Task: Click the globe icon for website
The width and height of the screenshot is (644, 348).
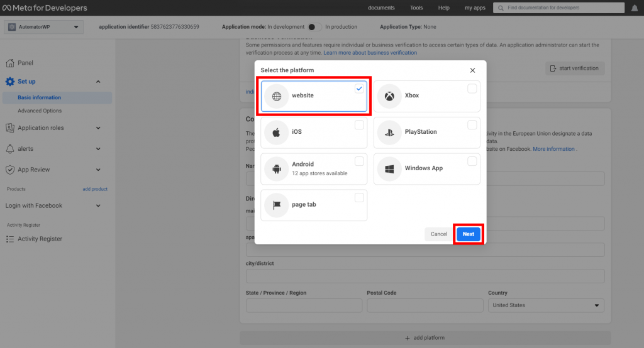Action: (277, 96)
